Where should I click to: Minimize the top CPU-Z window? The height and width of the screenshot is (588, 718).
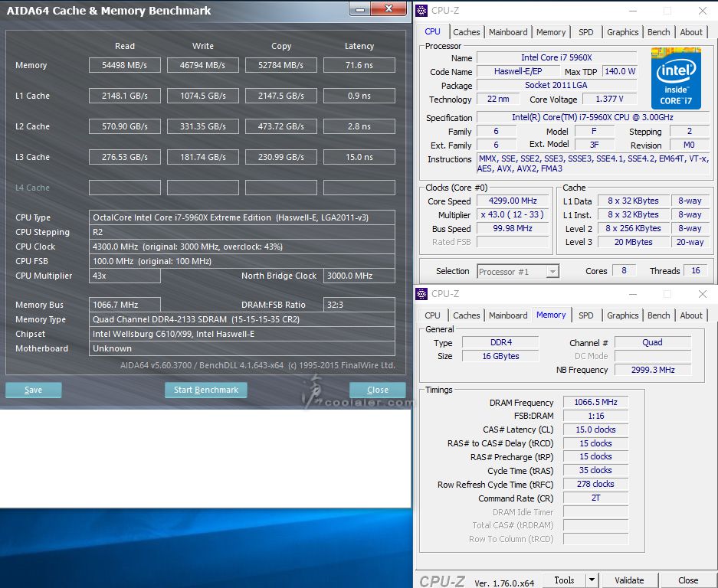pyautogui.click(x=633, y=11)
